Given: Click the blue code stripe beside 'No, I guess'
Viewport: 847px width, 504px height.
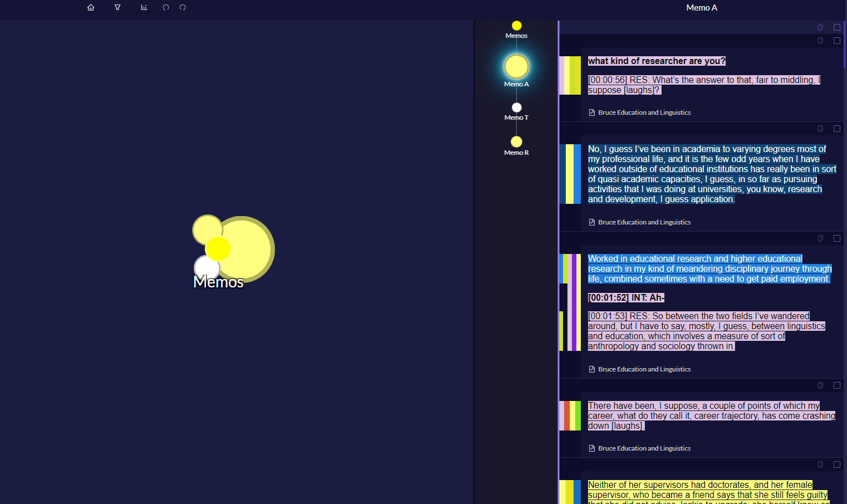Looking at the screenshot, I should tap(577, 174).
